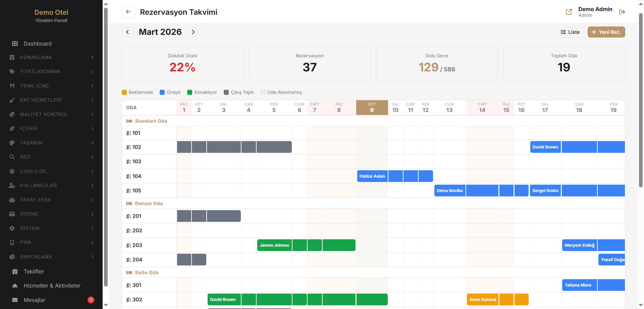
Task: Open James Johnson reservation in room 203
Action: [274, 245]
